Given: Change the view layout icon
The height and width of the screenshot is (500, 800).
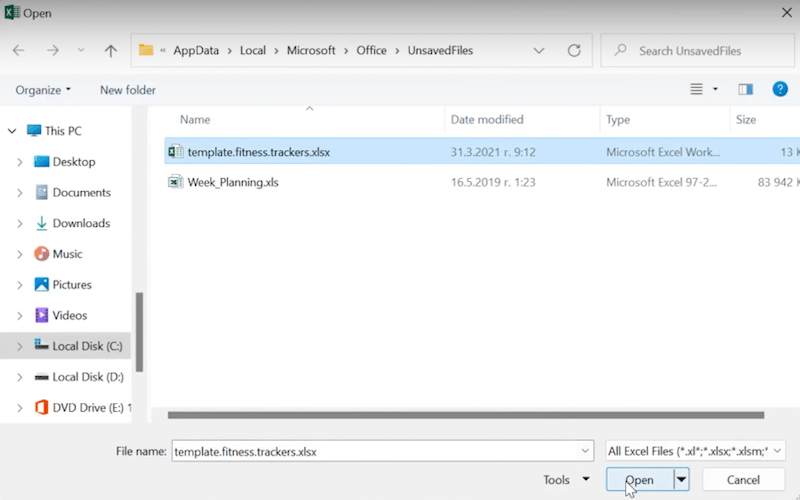Looking at the screenshot, I should click(x=696, y=89).
